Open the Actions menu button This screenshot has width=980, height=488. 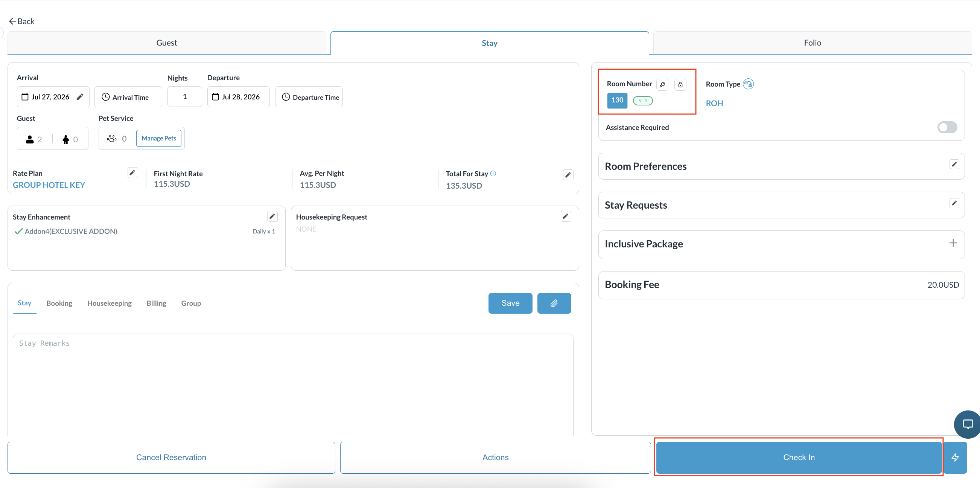495,457
